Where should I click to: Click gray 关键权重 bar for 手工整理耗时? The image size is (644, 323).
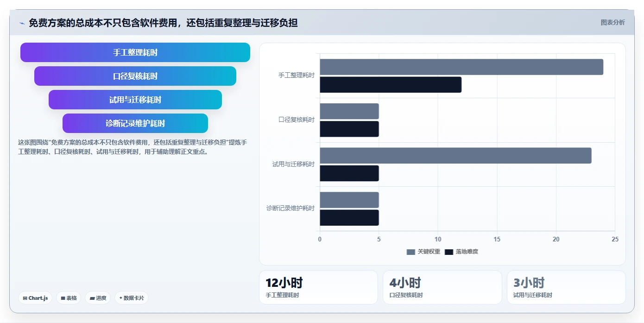pyautogui.click(x=461, y=67)
